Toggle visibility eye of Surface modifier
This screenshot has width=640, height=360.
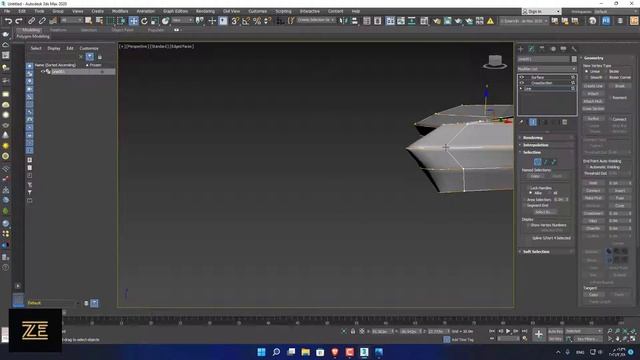click(x=522, y=77)
